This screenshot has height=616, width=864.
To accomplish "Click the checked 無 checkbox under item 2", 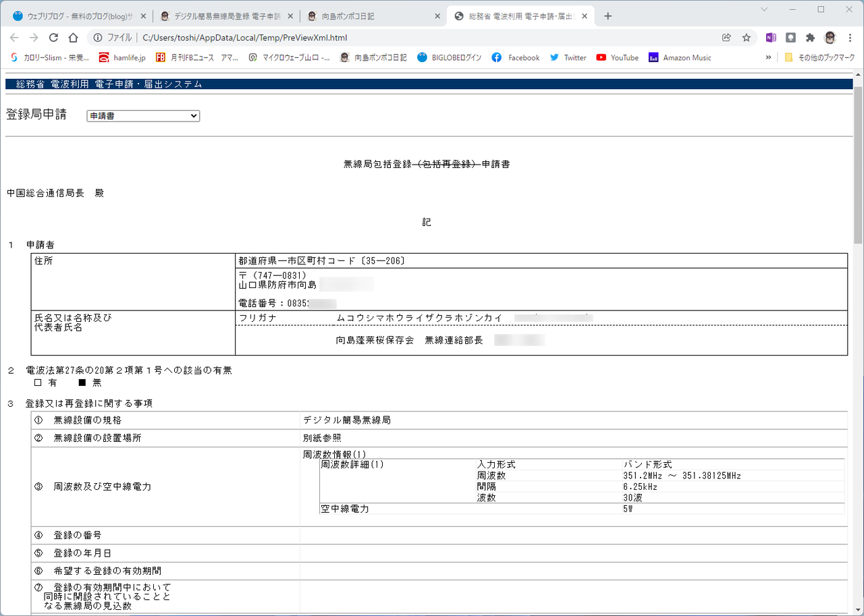I will click(82, 383).
